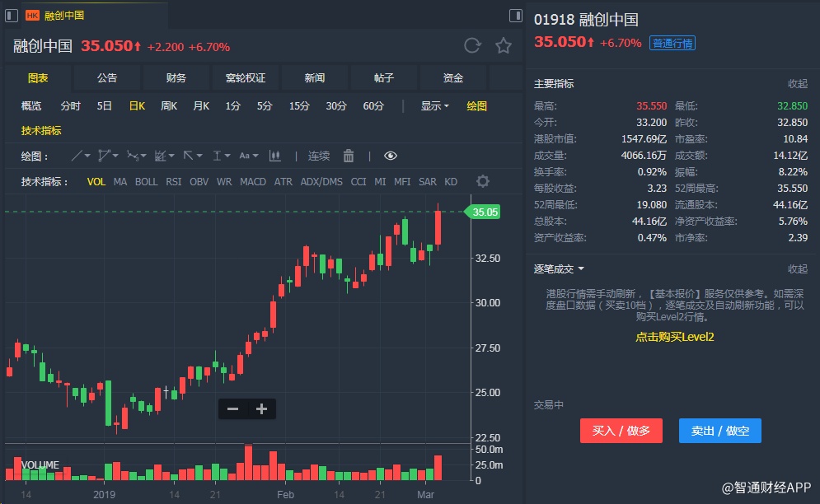
Task: Collapse 主要指标 section via 收起
Action: tap(797, 84)
